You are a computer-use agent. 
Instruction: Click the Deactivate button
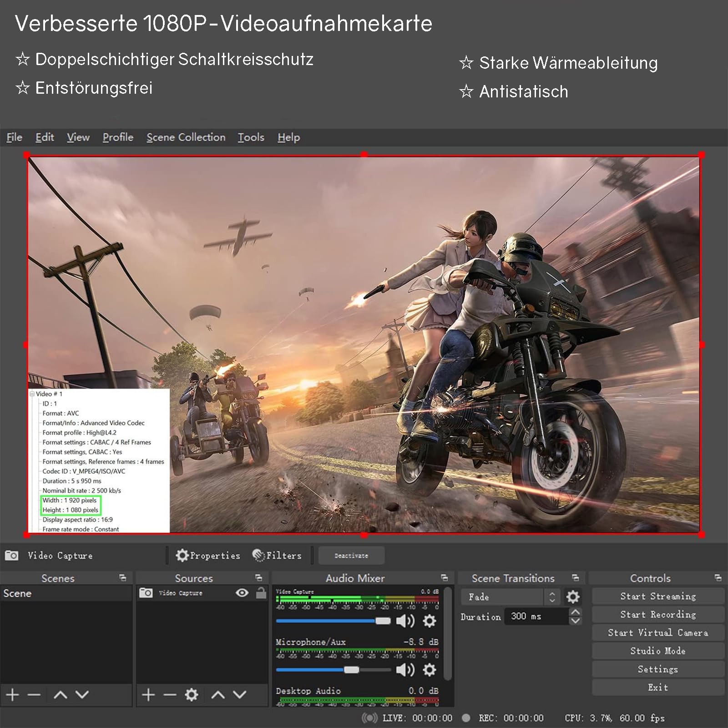tap(351, 556)
